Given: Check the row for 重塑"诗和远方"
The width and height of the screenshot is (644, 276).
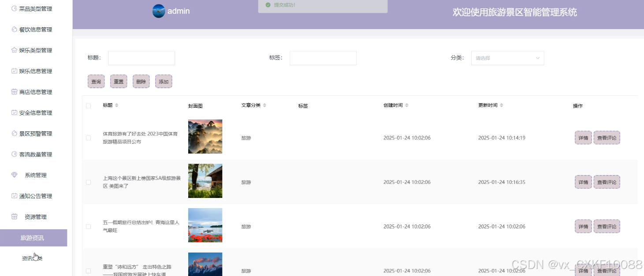Looking at the screenshot, I should [x=89, y=271].
